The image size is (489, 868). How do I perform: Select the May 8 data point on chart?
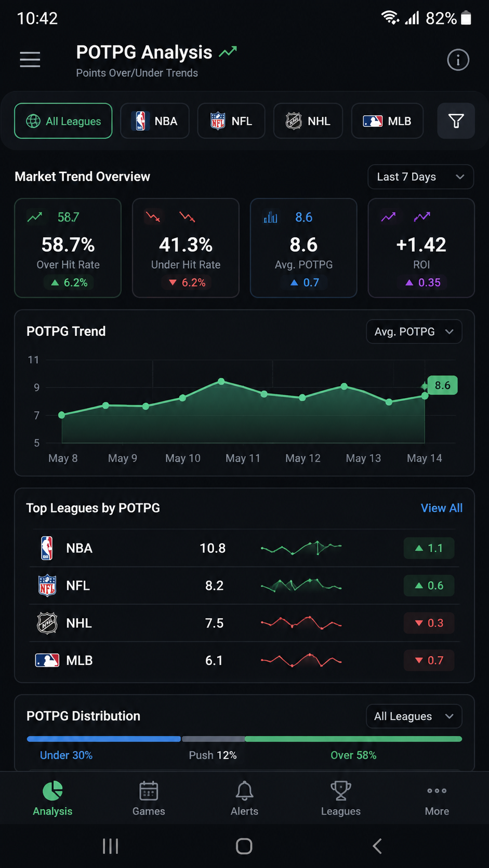click(x=62, y=415)
